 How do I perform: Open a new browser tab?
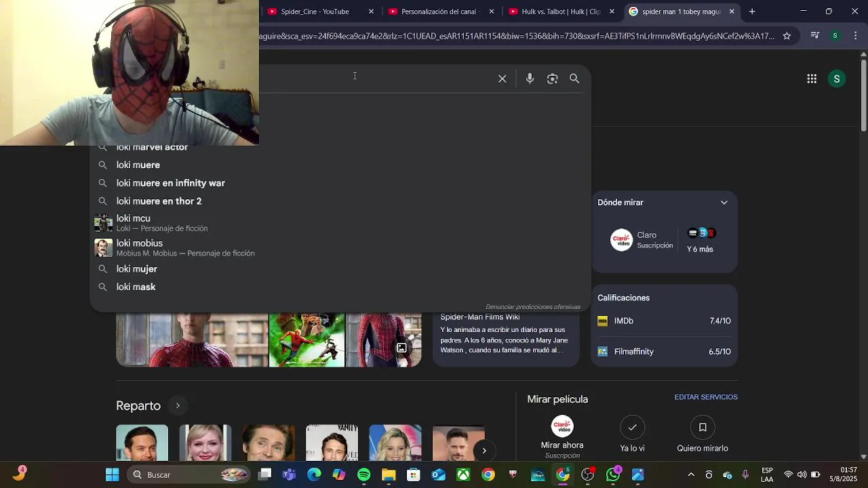[752, 12]
